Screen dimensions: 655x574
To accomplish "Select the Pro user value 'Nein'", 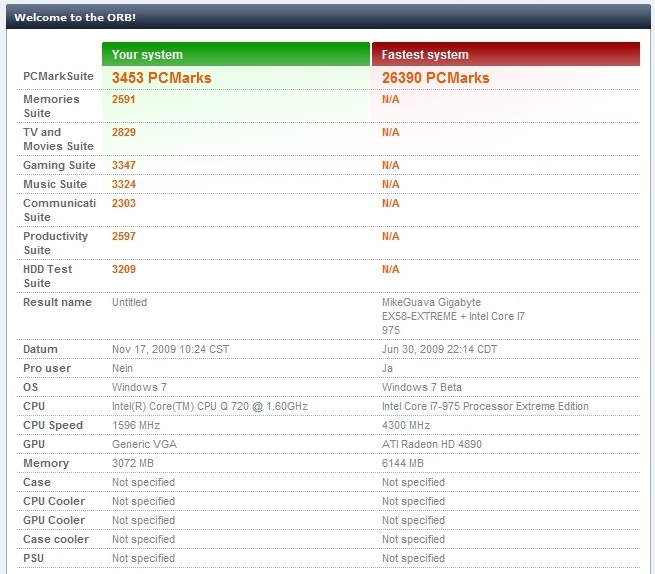I will coord(122,368).
